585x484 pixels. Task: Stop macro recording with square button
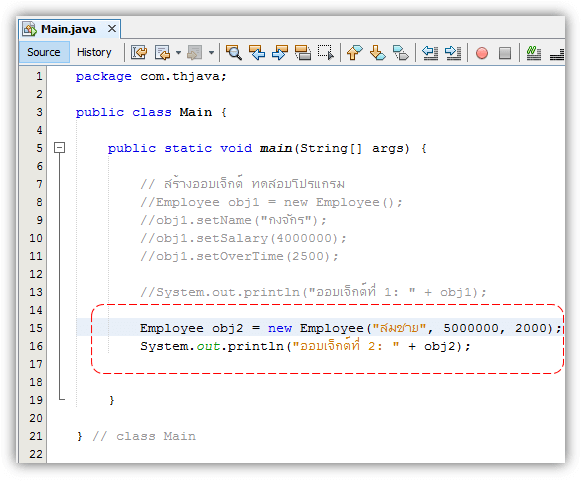click(x=505, y=53)
